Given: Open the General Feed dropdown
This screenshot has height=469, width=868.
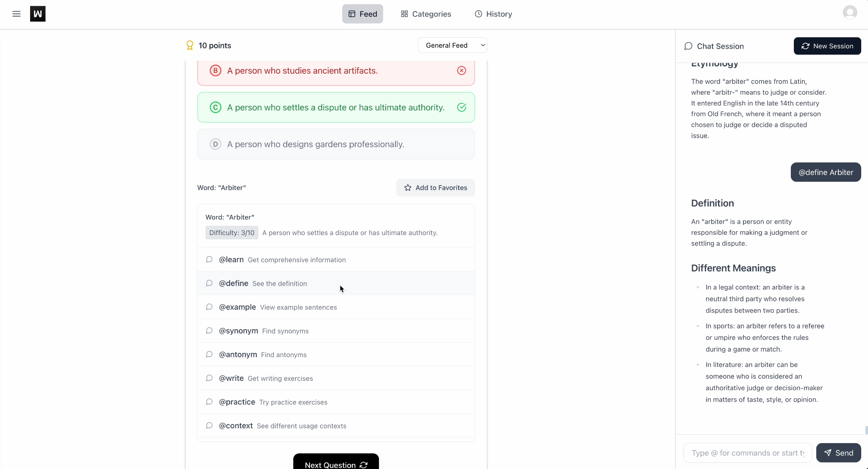Looking at the screenshot, I should coord(452,45).
